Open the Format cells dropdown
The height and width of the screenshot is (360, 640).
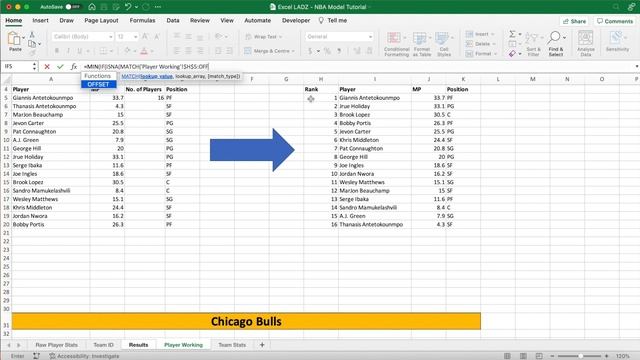click(x=482, y=53)
